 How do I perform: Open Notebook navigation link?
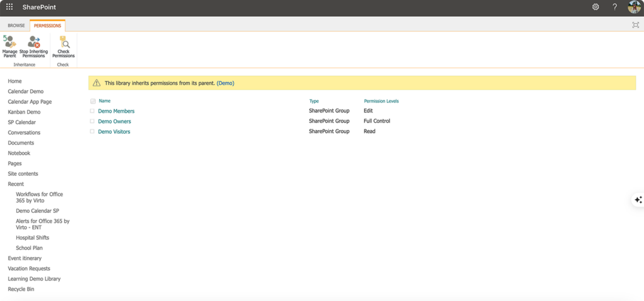[19, 153]
